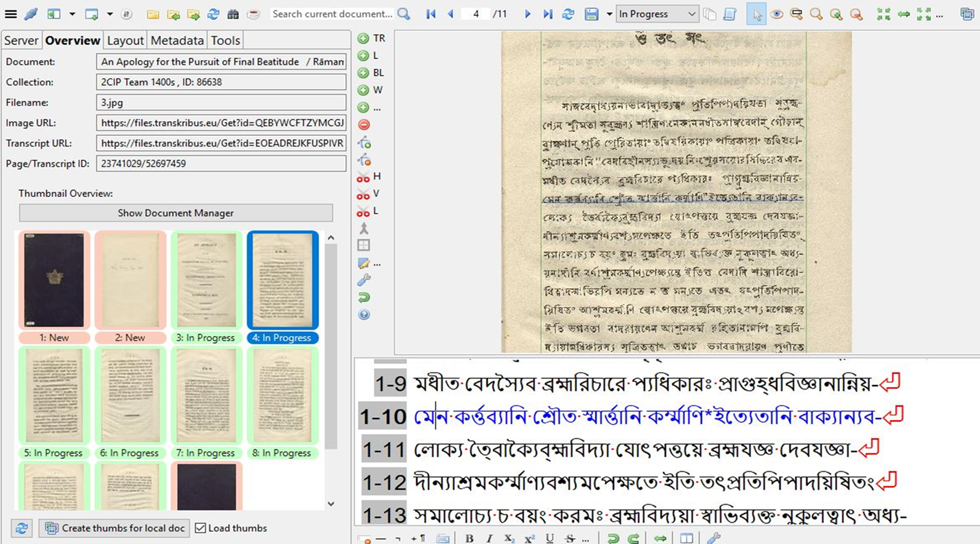
Task: Open the folder icon to load a local document
Action: (153, 14)
